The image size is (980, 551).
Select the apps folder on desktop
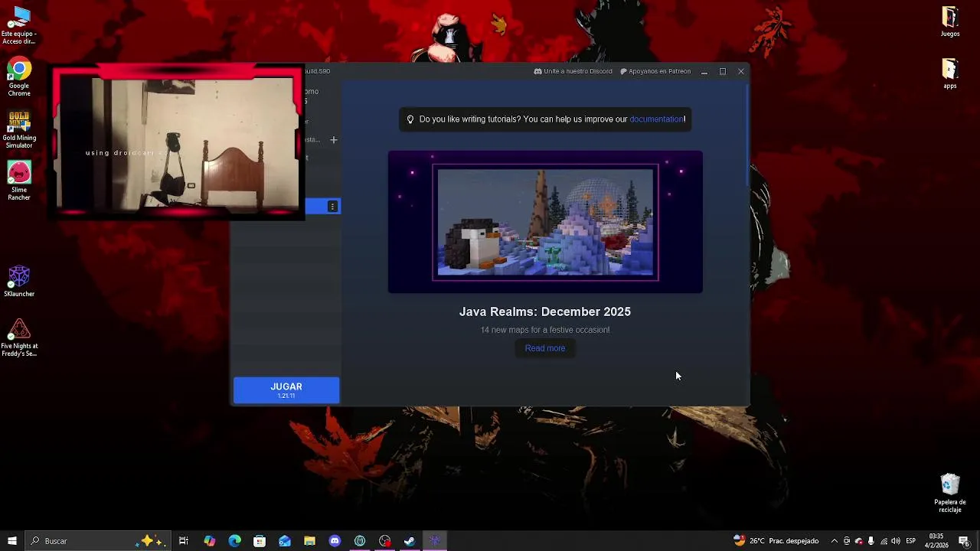coord(950,74)
